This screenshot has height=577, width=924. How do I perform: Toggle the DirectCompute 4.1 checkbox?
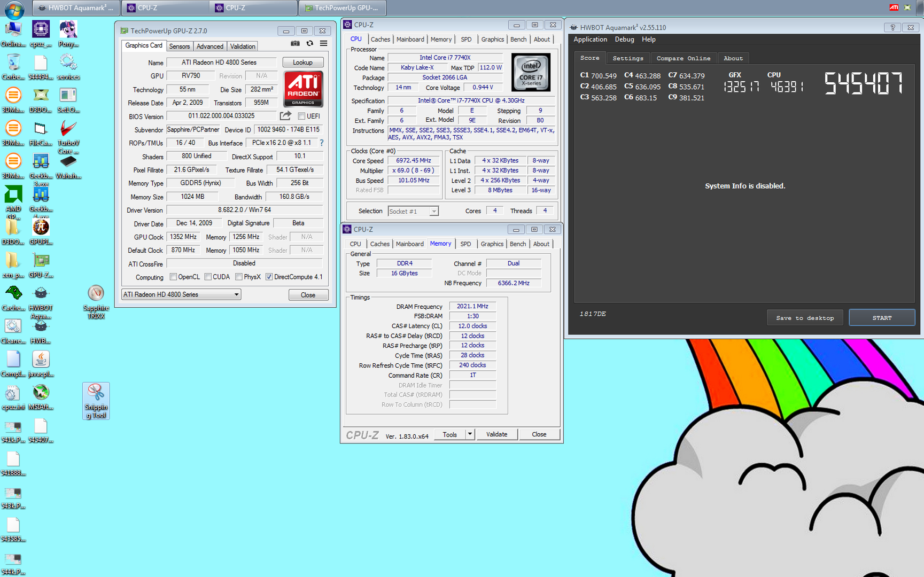pyautogui.click(x=269, y=277)
